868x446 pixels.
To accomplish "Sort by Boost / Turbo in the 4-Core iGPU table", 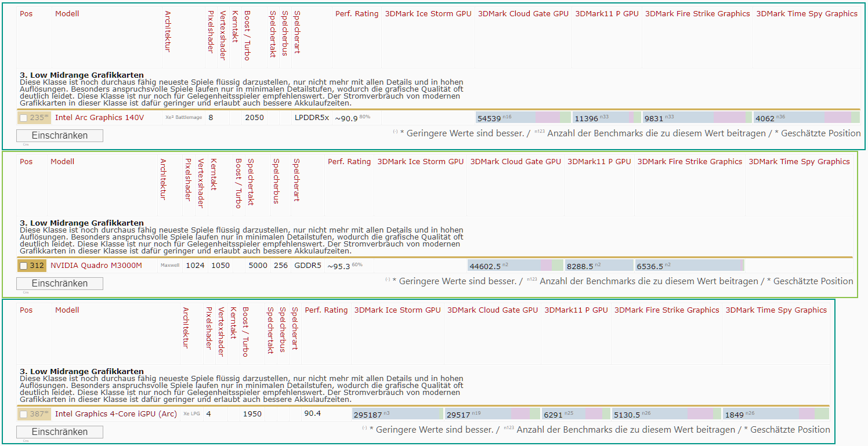I will pos(245,332).
